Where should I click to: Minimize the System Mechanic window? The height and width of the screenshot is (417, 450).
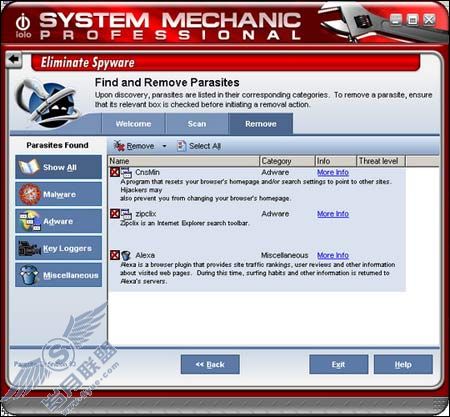point(396,20)
